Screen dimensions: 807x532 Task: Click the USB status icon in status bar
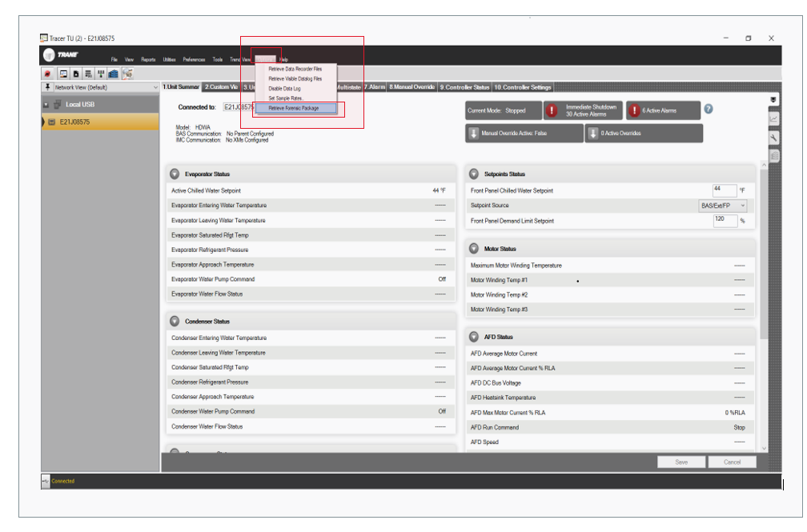coord(46,481)
